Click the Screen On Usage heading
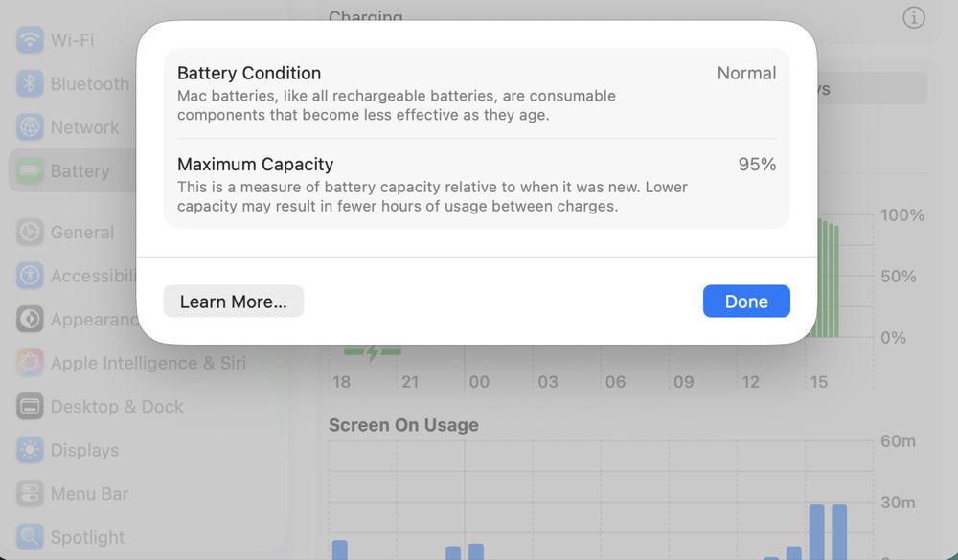 [404, 425]
